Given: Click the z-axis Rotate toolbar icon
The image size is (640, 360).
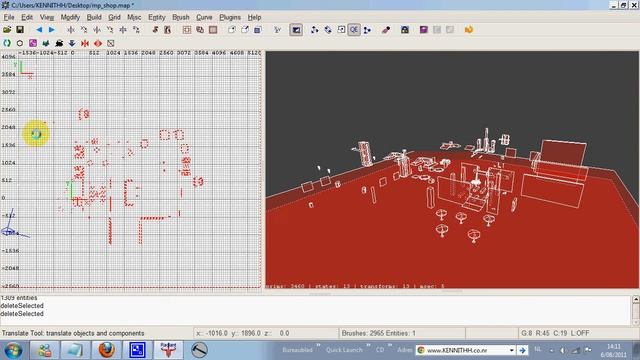Looking at the screenshot, I should coord(136,30).
